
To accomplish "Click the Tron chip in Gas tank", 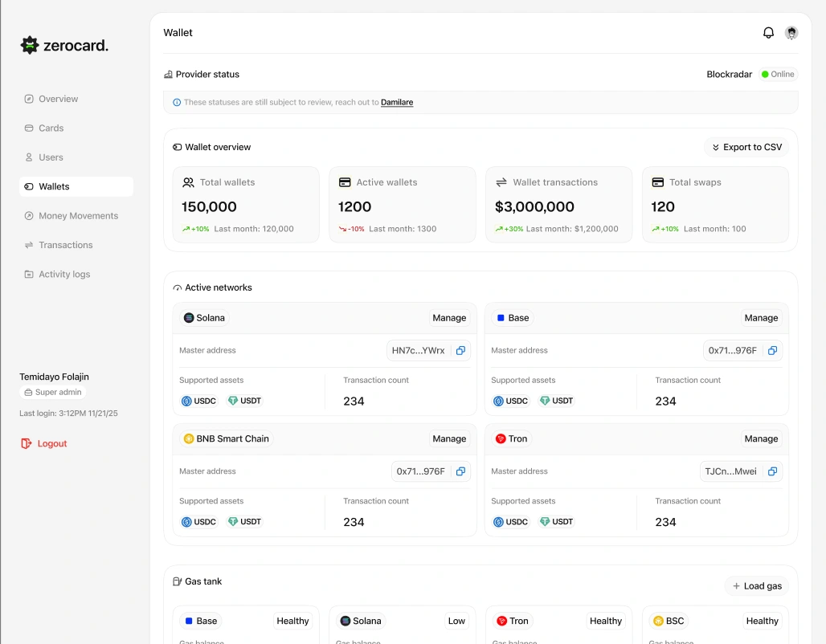I will click(513, 622).
